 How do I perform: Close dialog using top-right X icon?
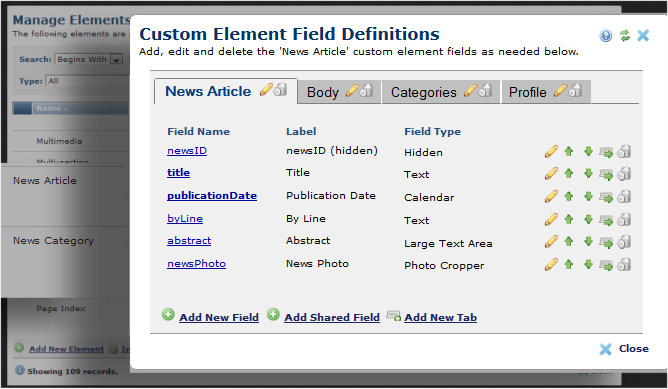pos(643,35)
